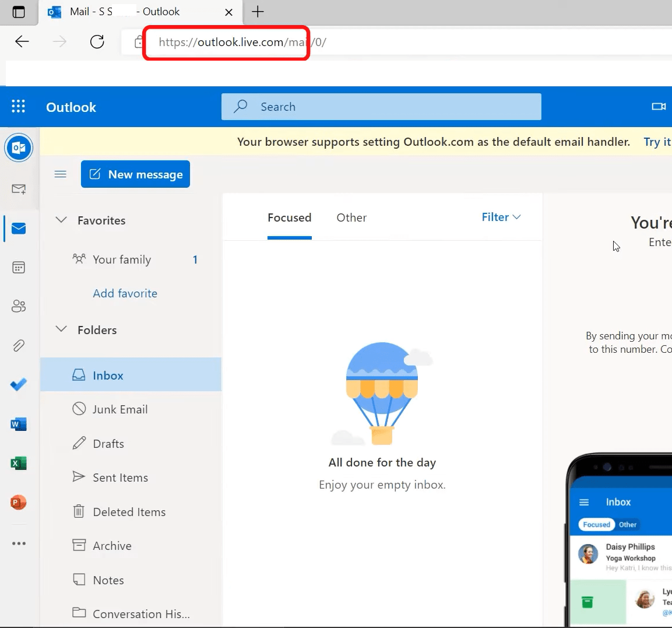This screenshot has width=672, height=628.
Task: Launch Word from the left rail
Action: click(19, 424)
